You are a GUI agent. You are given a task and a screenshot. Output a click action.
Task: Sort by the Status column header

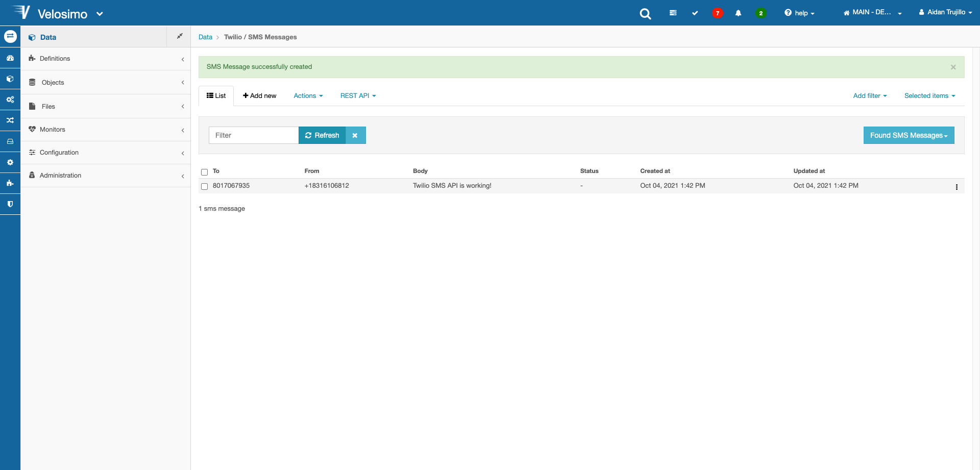coord(589,171)
